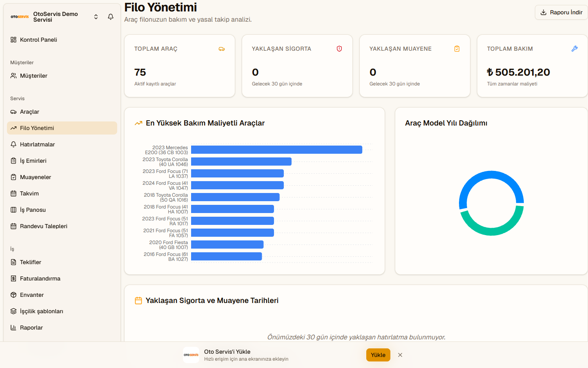The height and width of the screenshot is (368, 588).
Task: Click the Envanter box icon
Action: point(13,295)
